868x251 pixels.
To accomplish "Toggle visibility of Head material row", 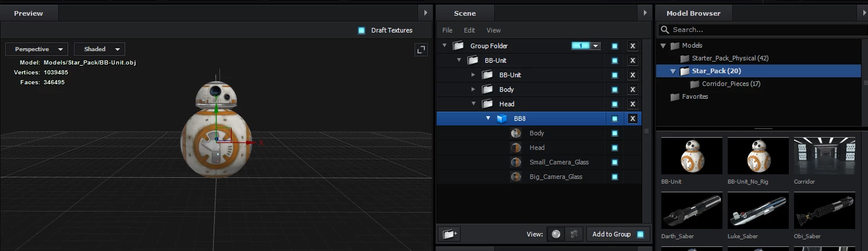I will point(615,148).
